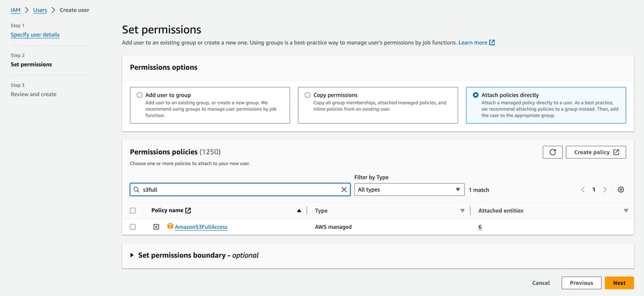Click the Cancel button
The image size is (644, 296).
coord(541,283)
